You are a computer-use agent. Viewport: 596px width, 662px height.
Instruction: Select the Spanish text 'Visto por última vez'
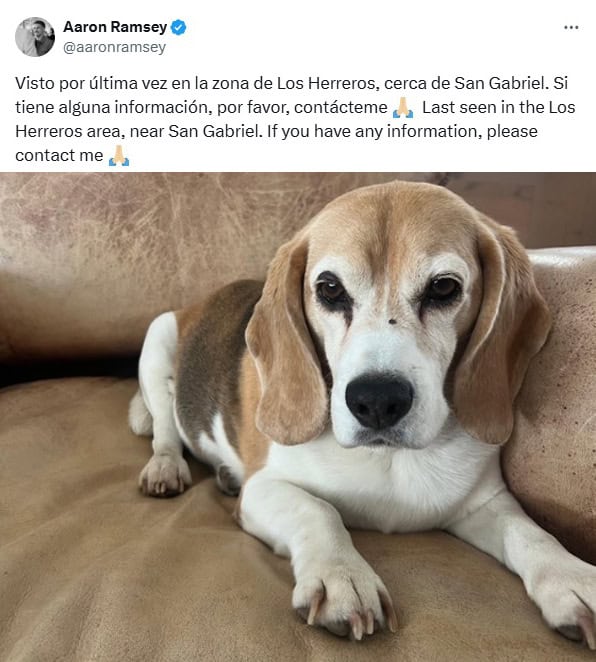click(x=91, y=83)
